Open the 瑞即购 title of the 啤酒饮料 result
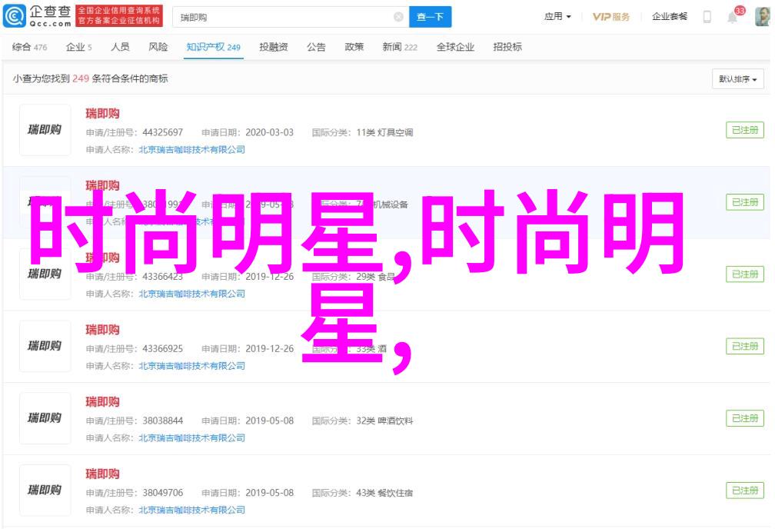775x532 pixels. coord(102,402)
